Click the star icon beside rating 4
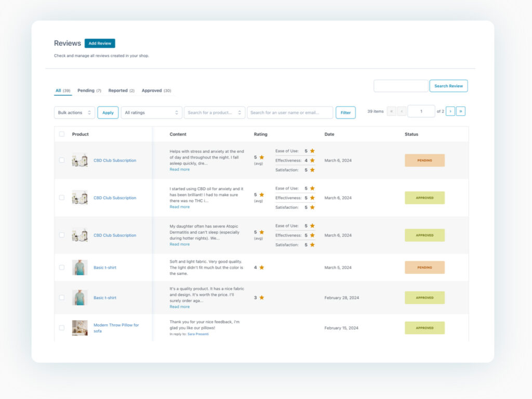 pos(262,268)
